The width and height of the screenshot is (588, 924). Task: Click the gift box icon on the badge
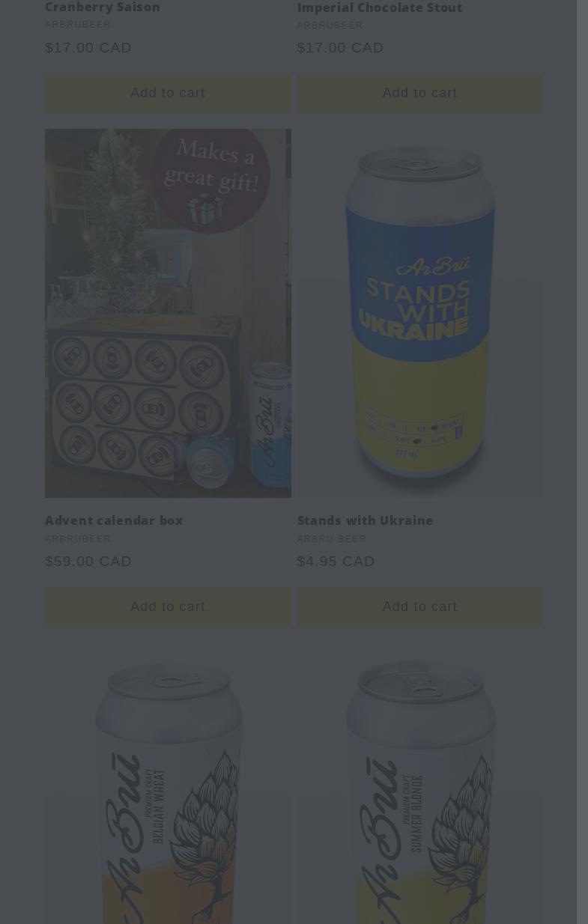(205, 208)
